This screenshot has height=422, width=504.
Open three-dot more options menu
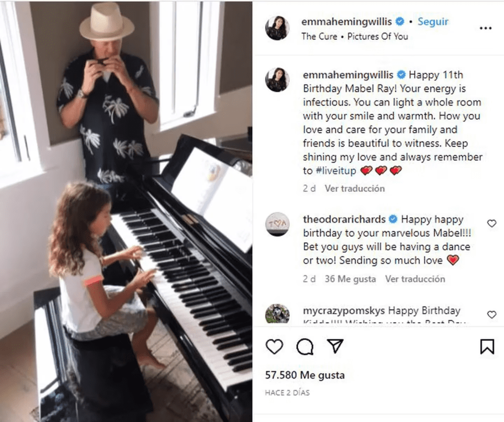[485, 28]
